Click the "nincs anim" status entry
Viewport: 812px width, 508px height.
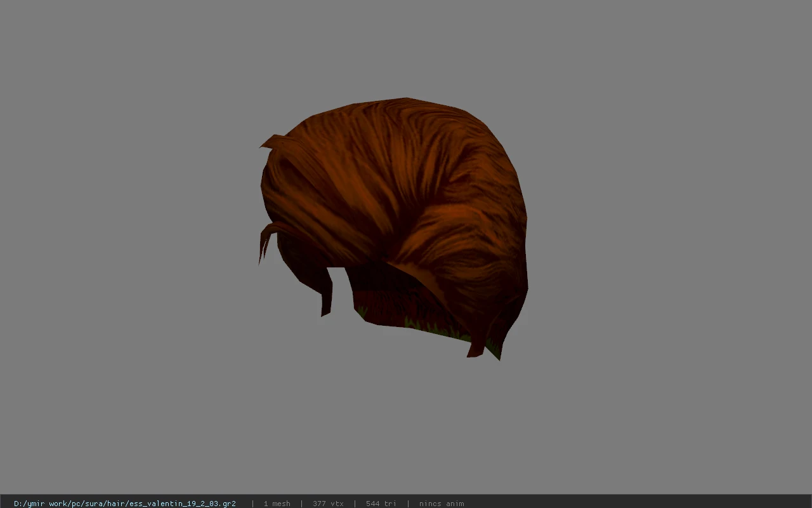pyautogui.click(x=442, y=504)
